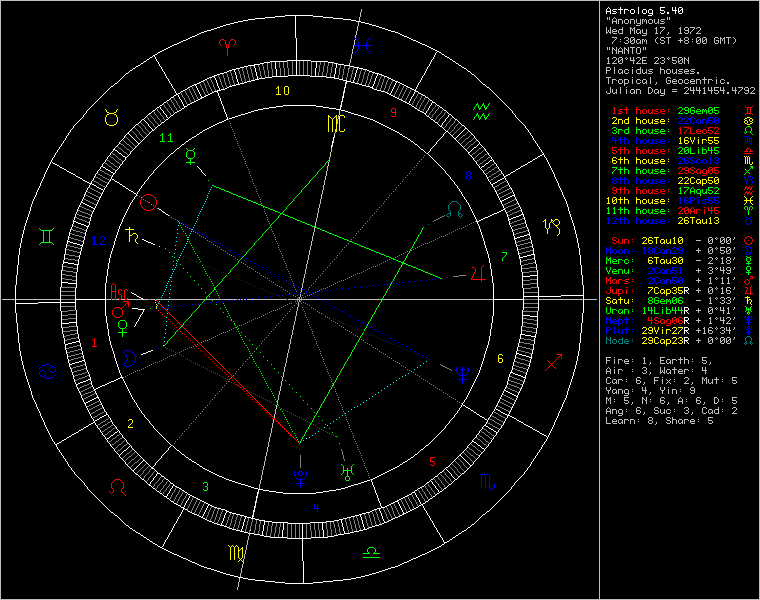Click the '7th house: 29Sag05' row

(x=682, y=171)
